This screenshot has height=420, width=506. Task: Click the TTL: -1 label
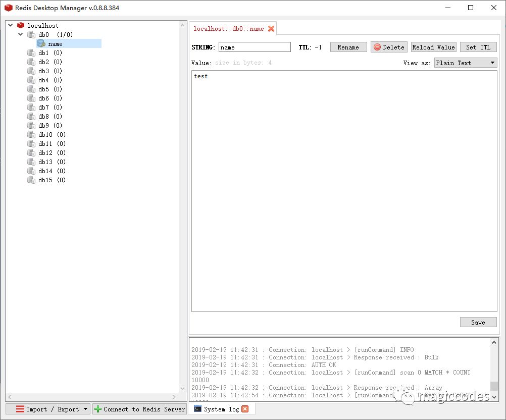310,47
